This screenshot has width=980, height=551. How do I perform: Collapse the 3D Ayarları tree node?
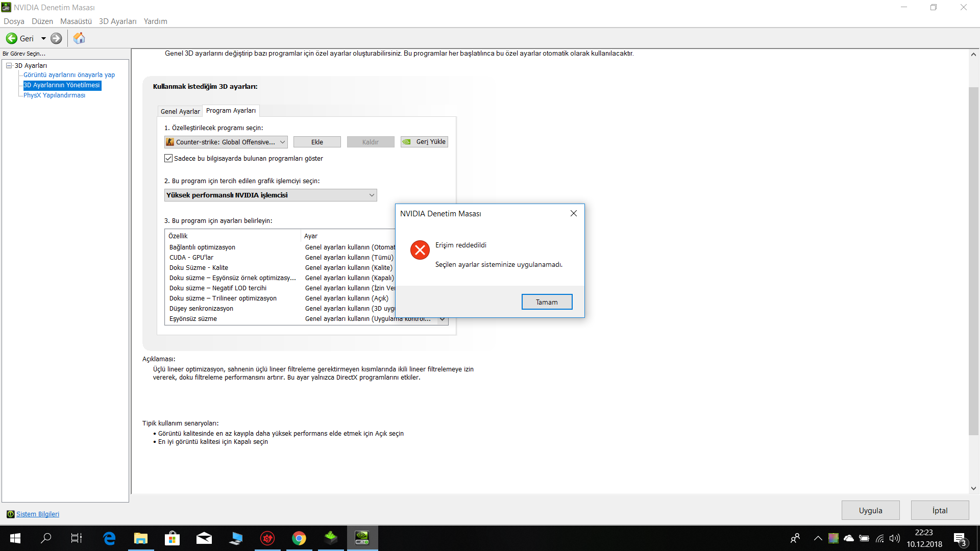click(9, 65)
